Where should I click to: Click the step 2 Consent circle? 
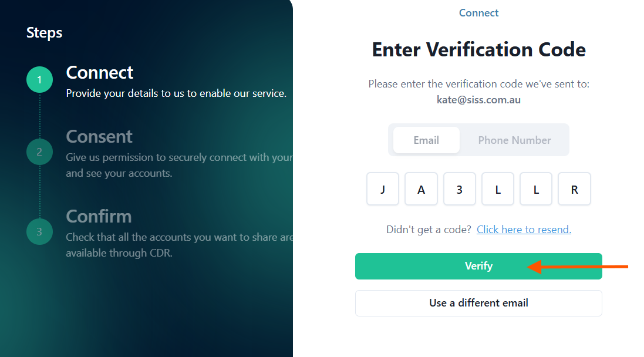39,151
